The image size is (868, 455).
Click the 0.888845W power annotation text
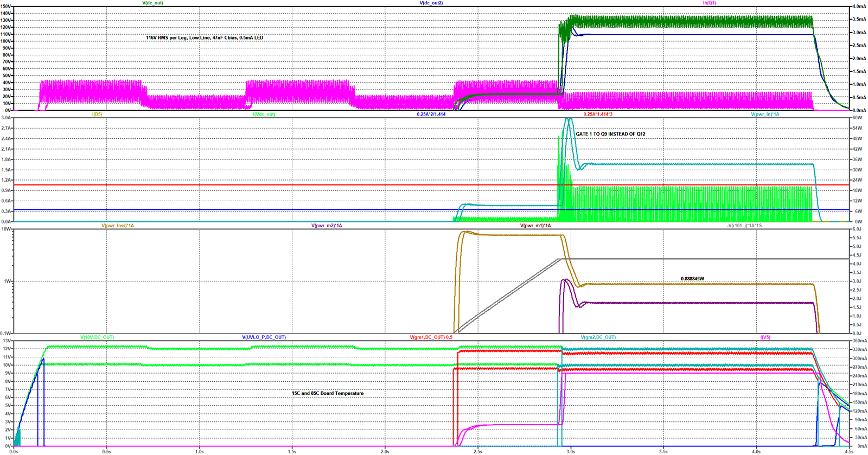click(692, 279)
